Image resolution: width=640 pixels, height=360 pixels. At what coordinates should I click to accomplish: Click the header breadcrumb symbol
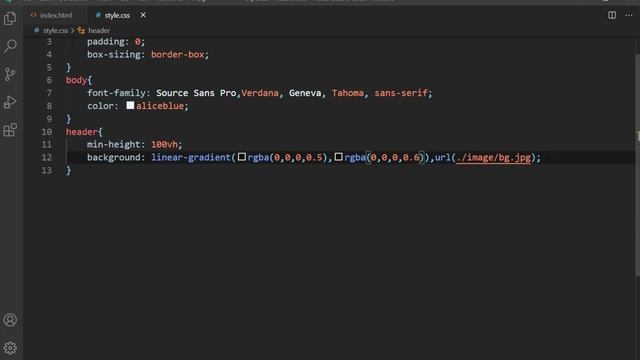click(x=99, y=31)
